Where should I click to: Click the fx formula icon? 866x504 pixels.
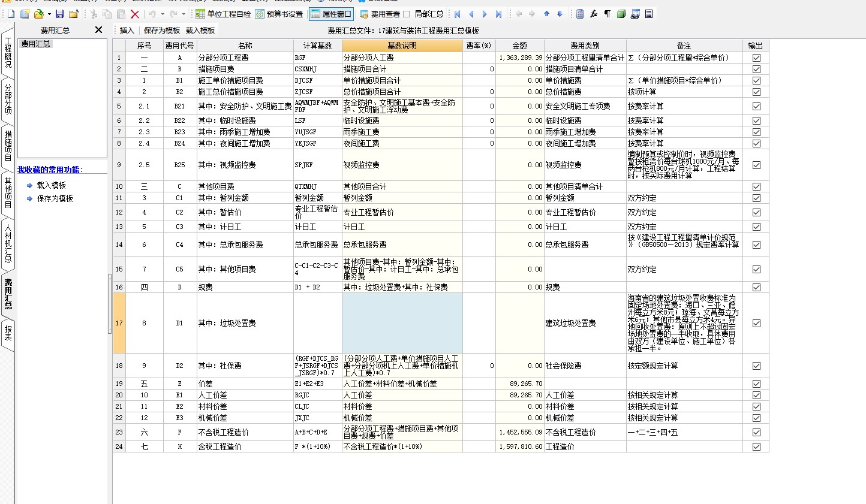click(594, 14)
